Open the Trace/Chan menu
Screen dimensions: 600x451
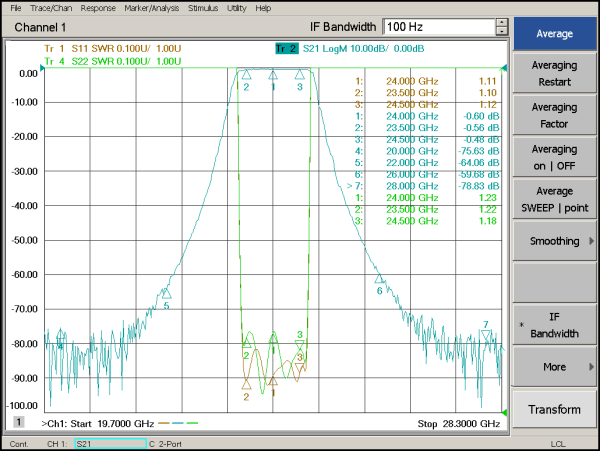point(51,8)
